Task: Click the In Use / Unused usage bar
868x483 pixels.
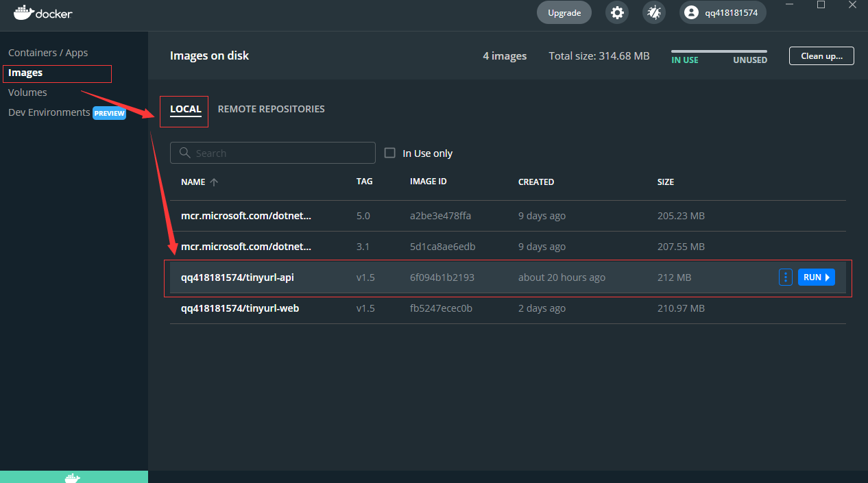Action: [719, 51]
